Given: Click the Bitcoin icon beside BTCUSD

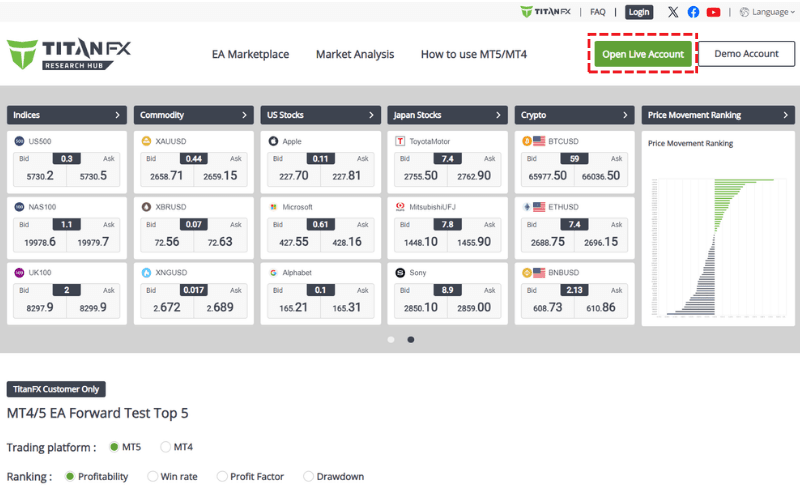Looking at the screenshot, I should coord(527,141).
